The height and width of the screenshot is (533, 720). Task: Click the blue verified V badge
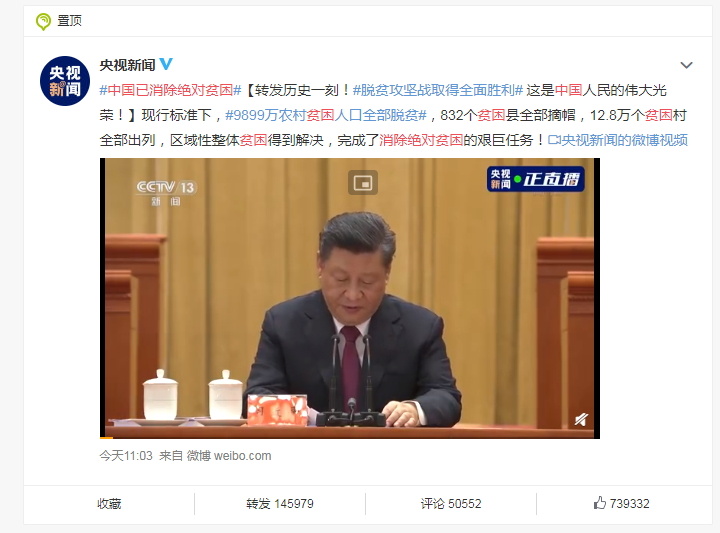coord(166,64)
